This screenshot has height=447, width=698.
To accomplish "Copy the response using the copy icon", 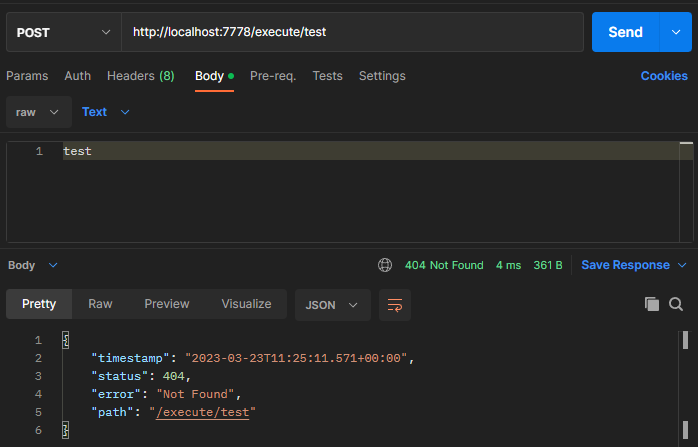I will click(x=652, y=304).
